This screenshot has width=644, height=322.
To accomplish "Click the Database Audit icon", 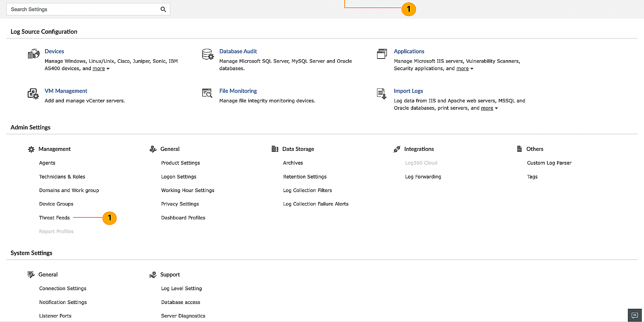I will click(208, 54).
